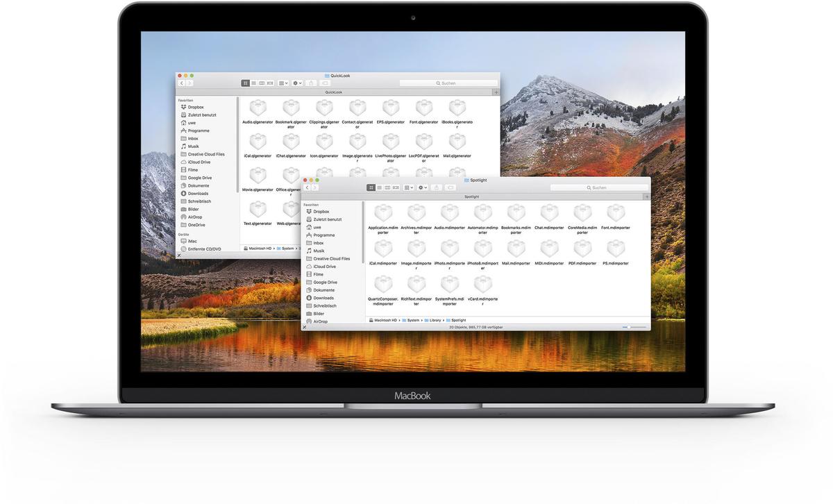The width and height of the screenshot is (833, 504).
Task: Switch Spotlight window to icon view
Action: tap(371, 187)
